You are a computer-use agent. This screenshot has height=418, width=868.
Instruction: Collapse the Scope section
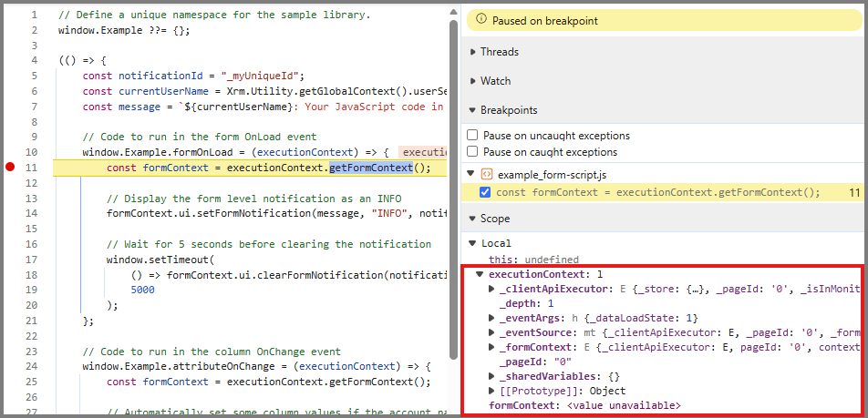[472, 219]
